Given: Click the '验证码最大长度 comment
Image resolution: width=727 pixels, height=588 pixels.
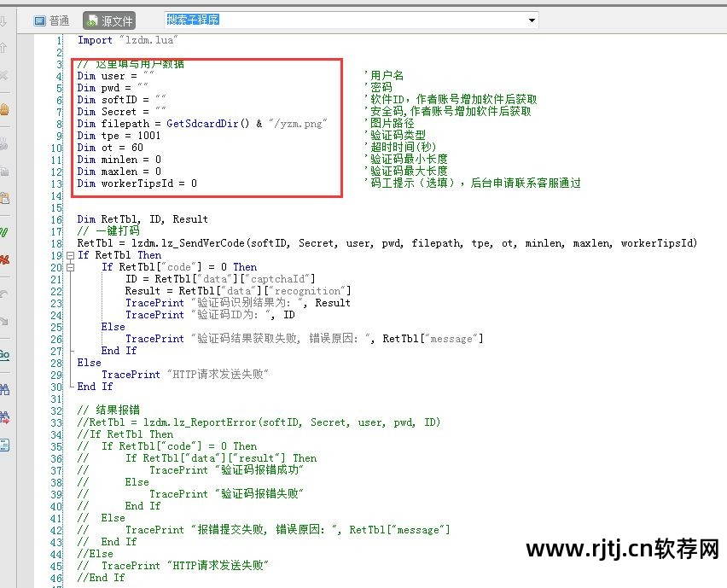Looking at the screenshot, I should [x=407, y=172].
